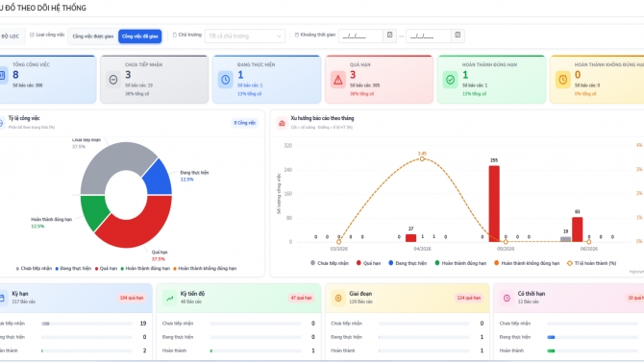Image resolution: width=644 pixels, height=362 pixels.
Task: Click the 'Kỳ tiến độ' trend icon
Action: click(x=169, y=298)
